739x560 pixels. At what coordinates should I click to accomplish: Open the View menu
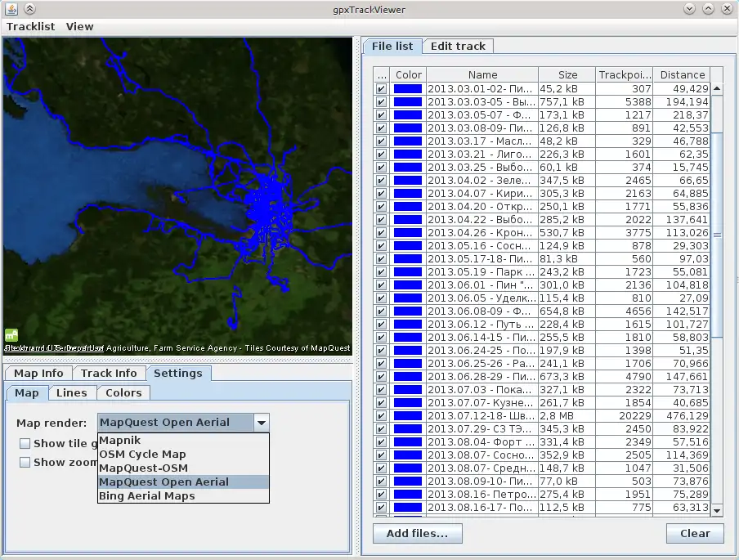79,26
